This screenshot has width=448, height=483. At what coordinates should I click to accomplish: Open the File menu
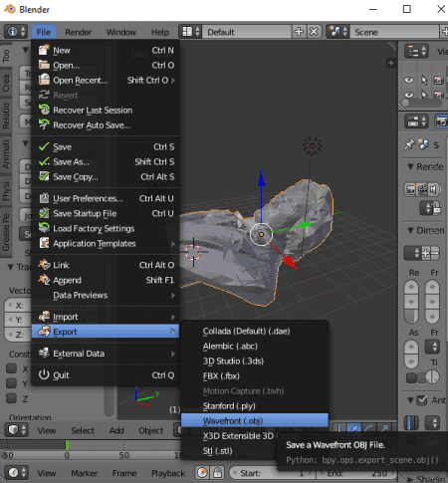(44, 32)
